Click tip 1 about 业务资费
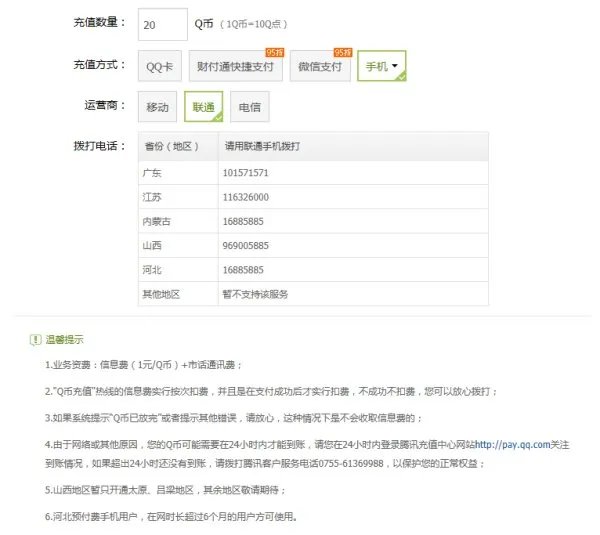The image size is (600, 535). pos(143,365)
